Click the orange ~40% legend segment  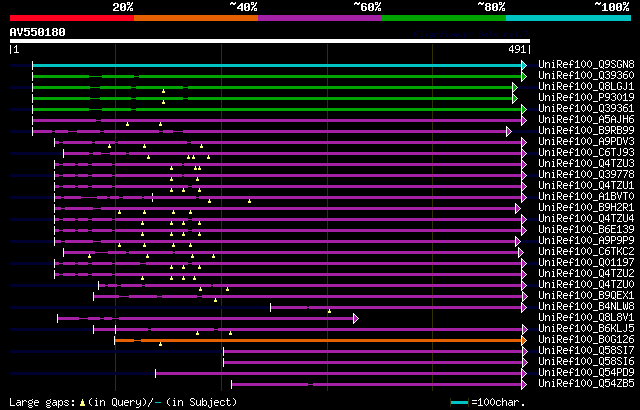pos(196,18)
